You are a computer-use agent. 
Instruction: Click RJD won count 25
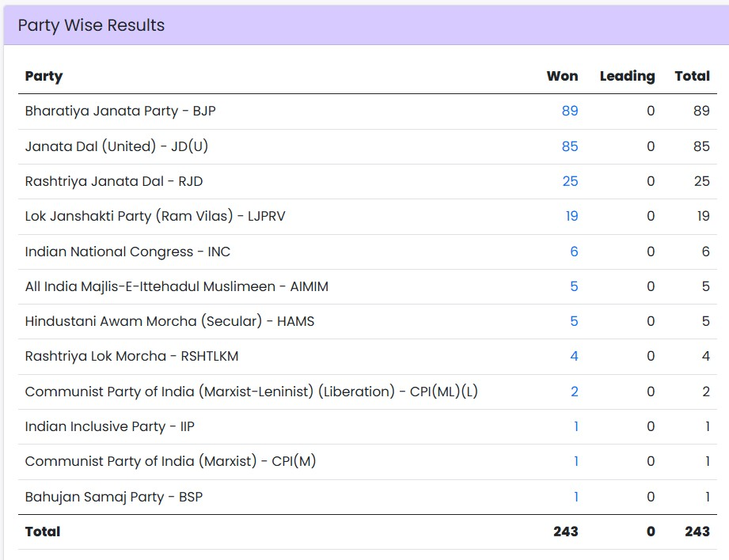coord(570,181)
